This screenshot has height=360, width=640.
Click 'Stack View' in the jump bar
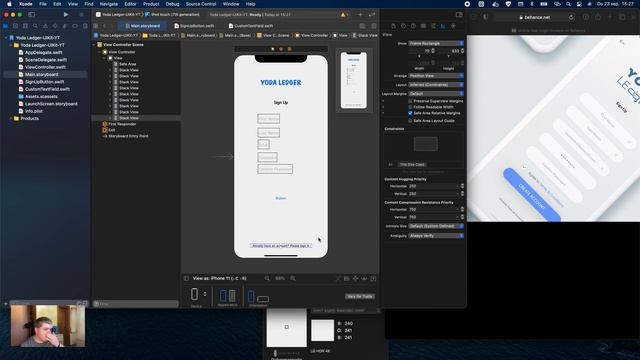[365, 36]
